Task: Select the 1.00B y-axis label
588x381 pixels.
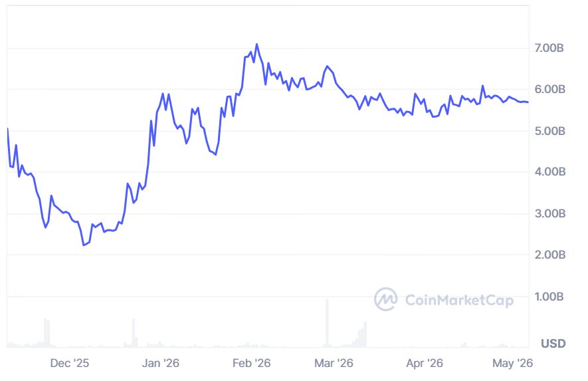Action: pos(549,297)
